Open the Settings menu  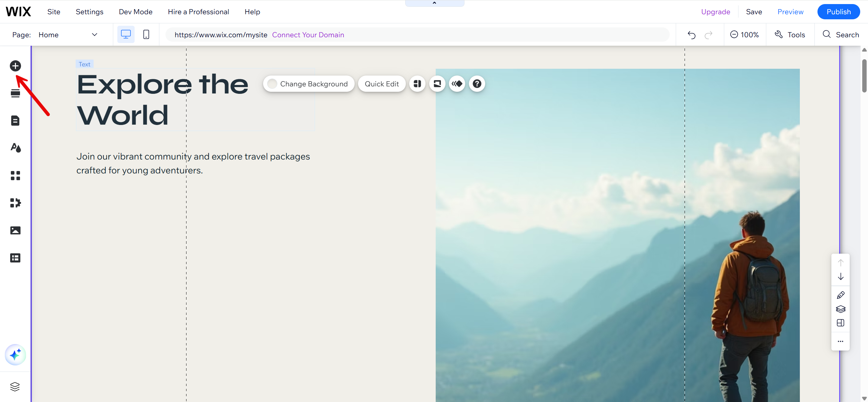pos(89,12)
